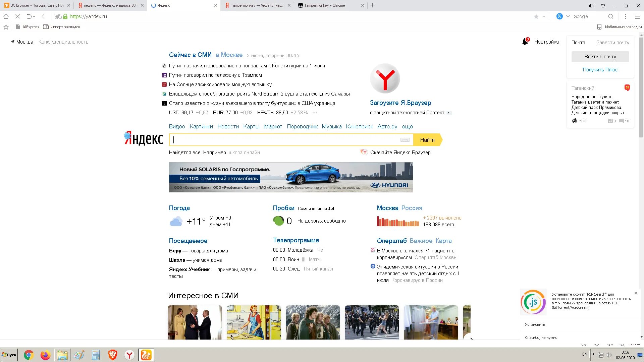Viewport: 644px width, 362px height.
Task: Expand search engine chooser next to Google
Action: pyautogui.click(x=568, y=16)
